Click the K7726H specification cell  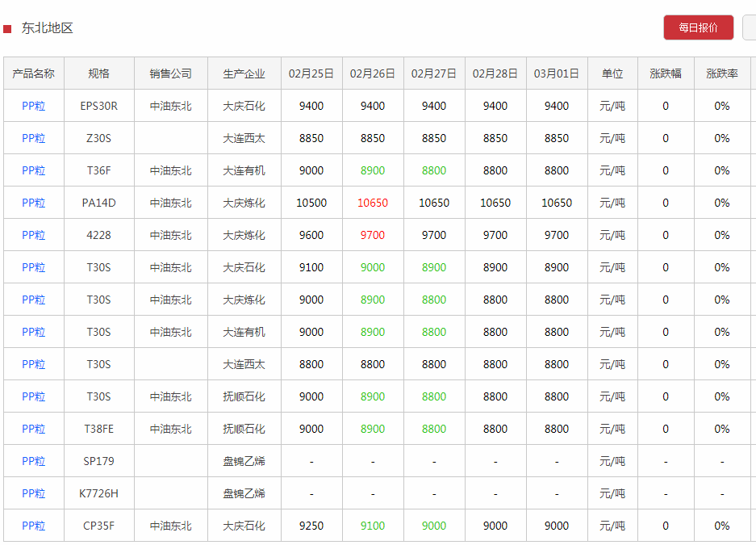pos(99,493)
